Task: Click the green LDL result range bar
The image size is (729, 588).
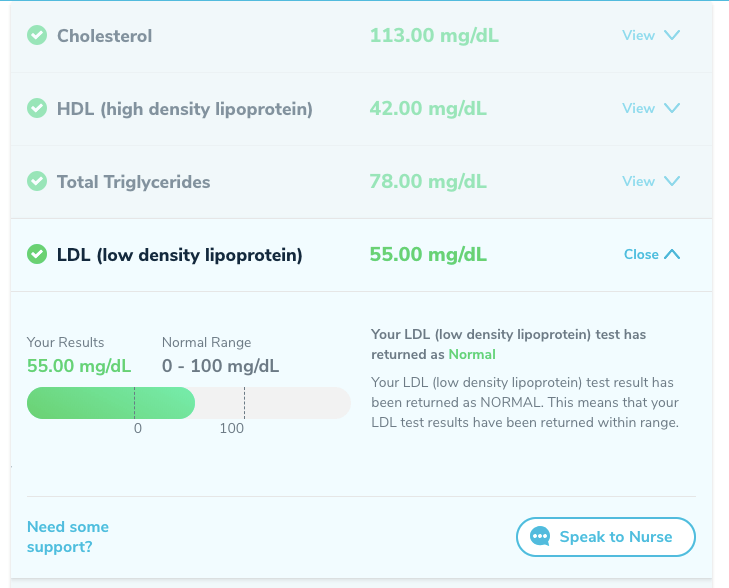Action: click(110, 403)
